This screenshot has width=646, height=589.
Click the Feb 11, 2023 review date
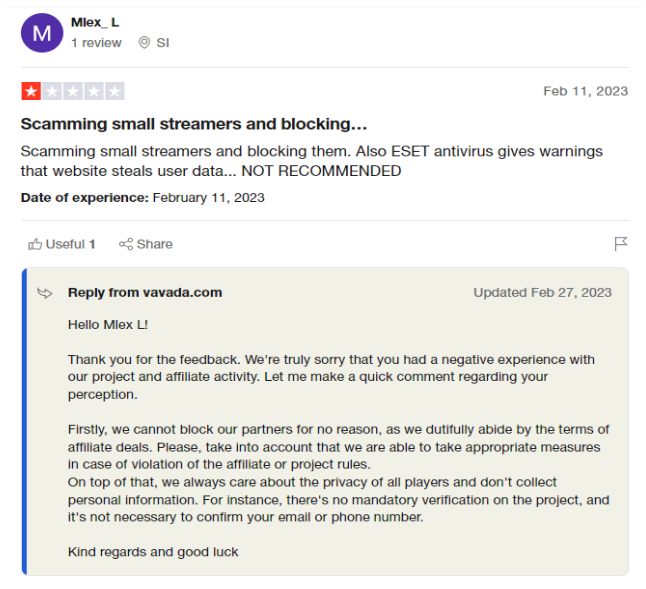585,91
